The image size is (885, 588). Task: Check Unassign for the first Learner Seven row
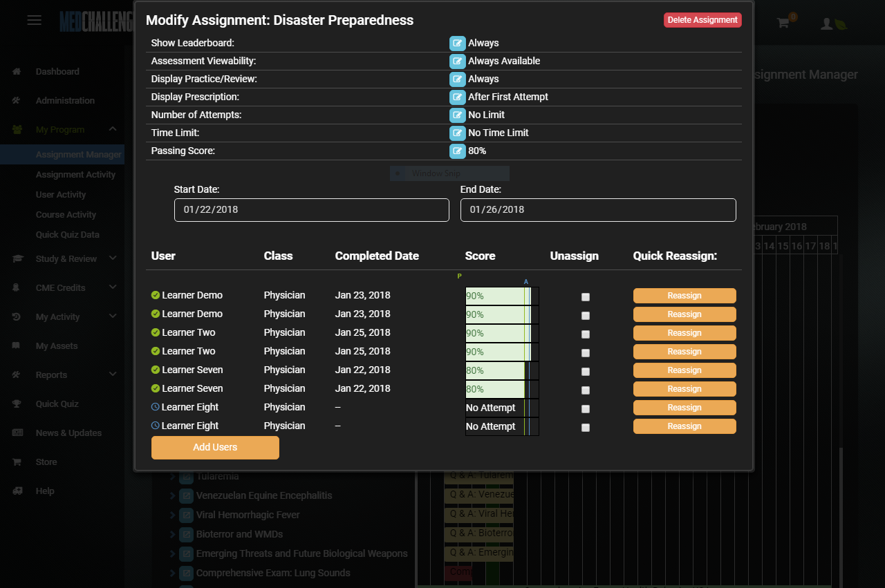pos(586,372)
